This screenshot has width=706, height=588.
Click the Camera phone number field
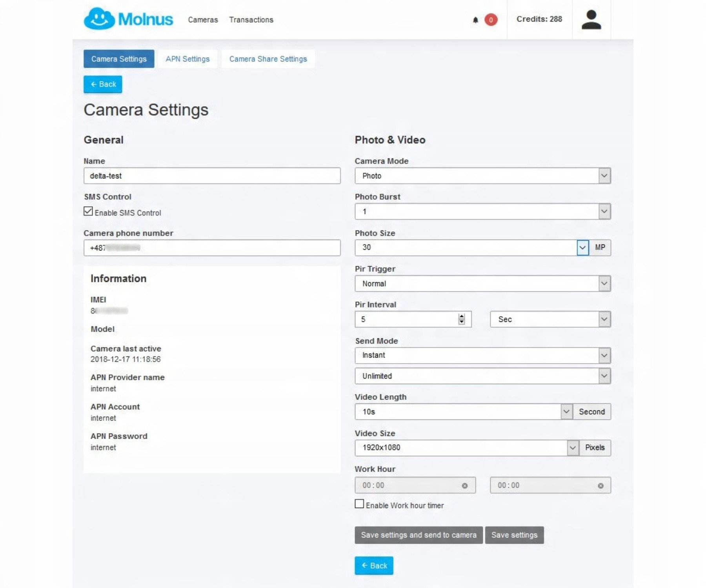(212, 248)
